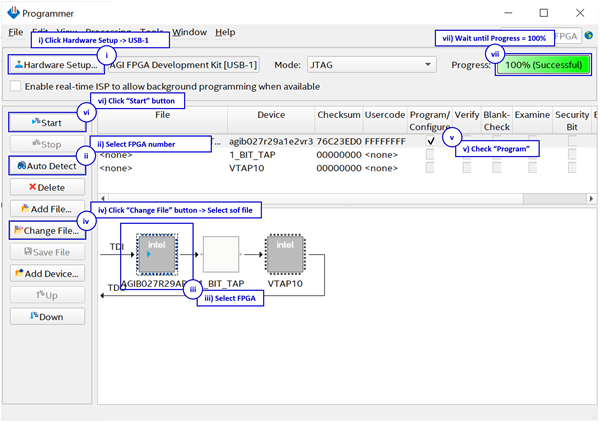The height and width of the screenshot is (423, 600).
Task: Select device cell VTAP10 in table
Action: [247, 168]
